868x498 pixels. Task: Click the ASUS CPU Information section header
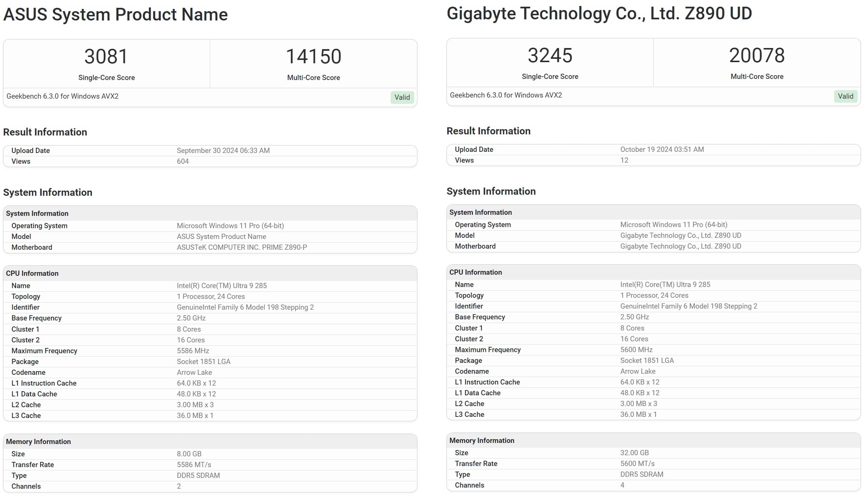[x=210, y=273]
